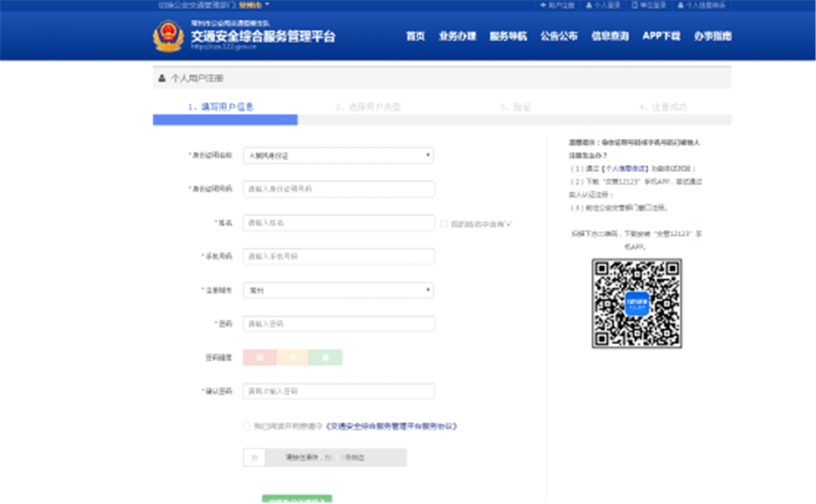This screenshot has width=816, height=504.
Task: Select the APP下载 navigation item
Action: point(661,37)
